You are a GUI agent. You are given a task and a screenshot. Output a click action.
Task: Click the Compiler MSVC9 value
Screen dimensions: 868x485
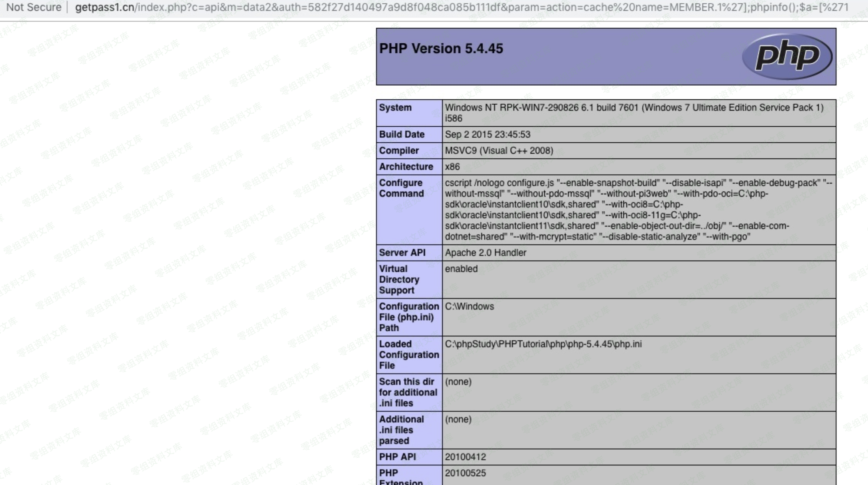(499, 151)
